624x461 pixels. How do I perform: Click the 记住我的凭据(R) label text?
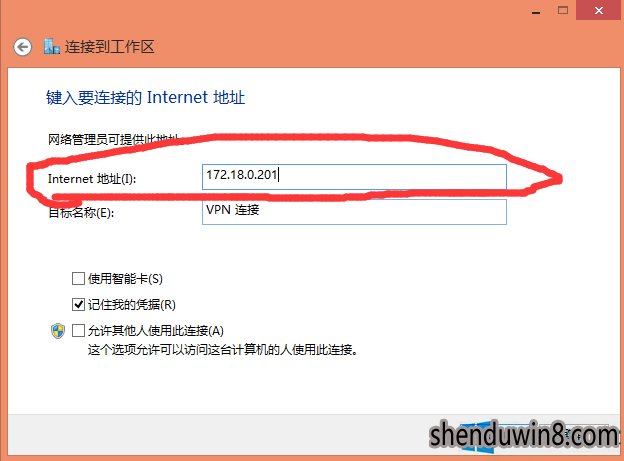(x=132, y=305)
